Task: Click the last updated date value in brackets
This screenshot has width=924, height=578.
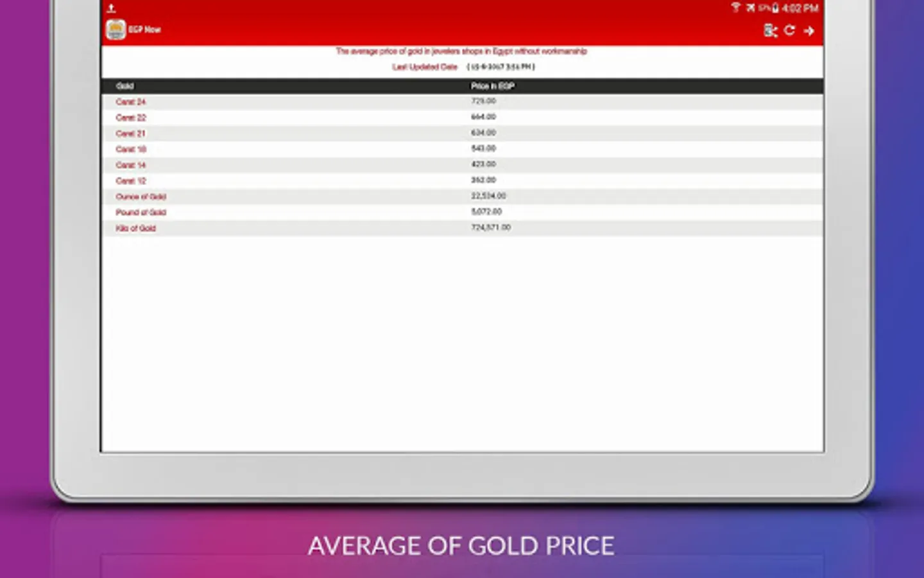Action: (x=501, y=67)
